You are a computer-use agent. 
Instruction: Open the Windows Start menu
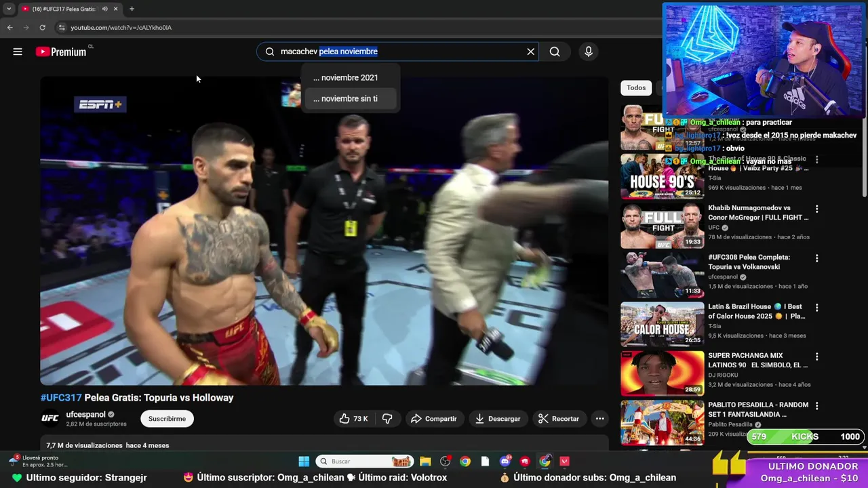304,462
